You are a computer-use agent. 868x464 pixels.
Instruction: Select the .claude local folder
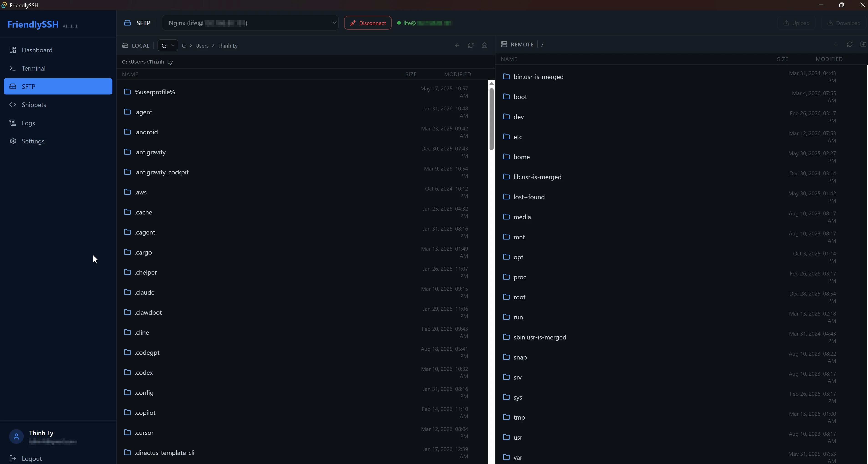point(302,292)
